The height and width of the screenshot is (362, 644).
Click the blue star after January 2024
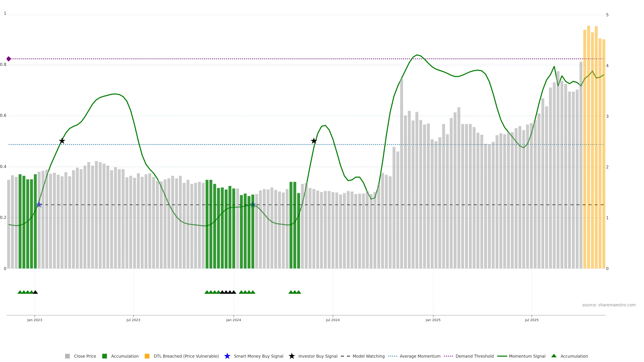pyautogui.click(x=253, y=205)
